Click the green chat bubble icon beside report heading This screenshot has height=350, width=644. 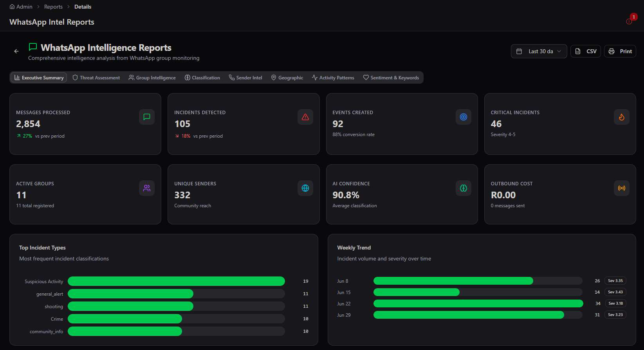point(33,47)
